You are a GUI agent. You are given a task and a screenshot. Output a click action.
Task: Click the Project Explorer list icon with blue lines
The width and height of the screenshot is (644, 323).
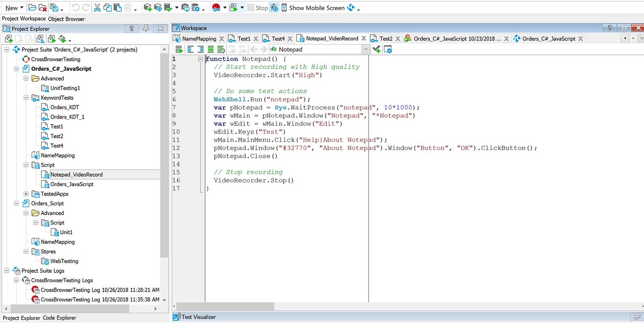point(40,39)
